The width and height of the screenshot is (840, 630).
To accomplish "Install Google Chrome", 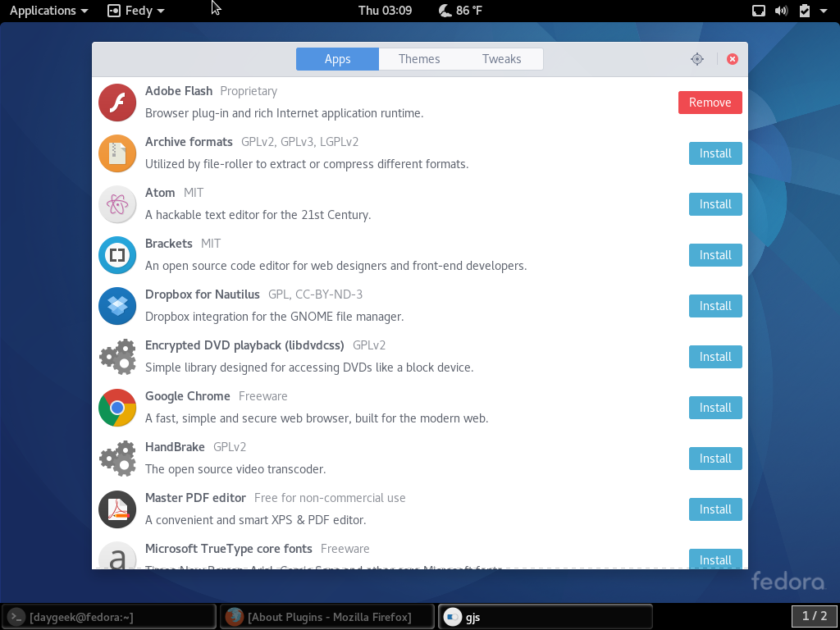I will (x=715, y=408).
